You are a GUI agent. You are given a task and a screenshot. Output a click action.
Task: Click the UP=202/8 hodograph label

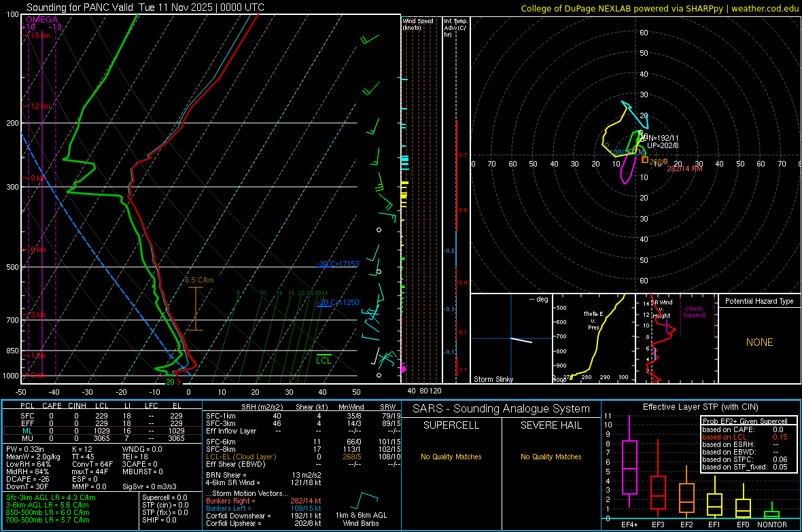coord(663,145)
